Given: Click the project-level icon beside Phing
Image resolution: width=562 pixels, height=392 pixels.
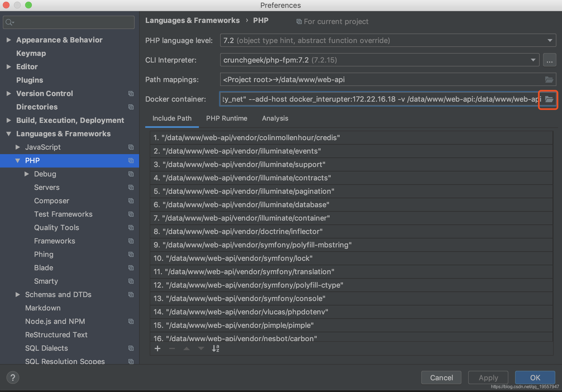Looking at the screenshot, I should pyautogui.click(x=131, y=254).
